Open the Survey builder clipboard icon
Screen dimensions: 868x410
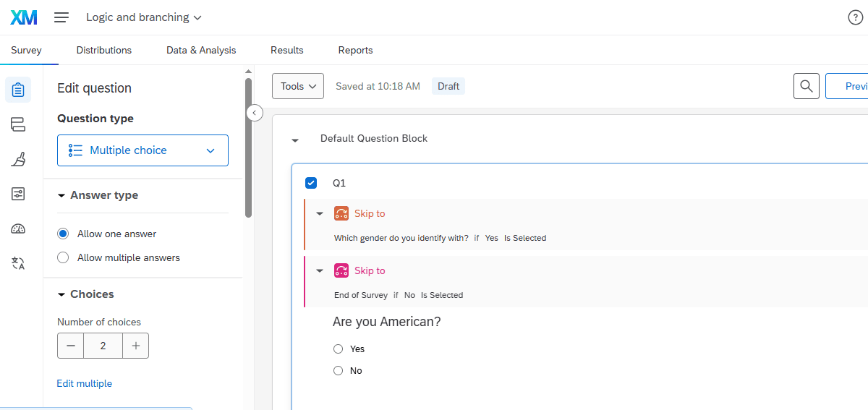tap(18, 90)
